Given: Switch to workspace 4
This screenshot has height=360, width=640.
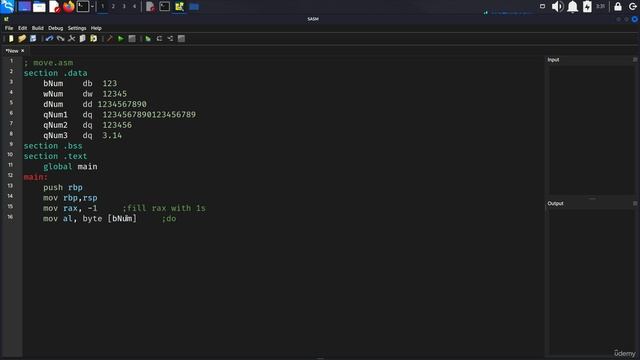Looking at the screenshot, I should coord(134,7).
